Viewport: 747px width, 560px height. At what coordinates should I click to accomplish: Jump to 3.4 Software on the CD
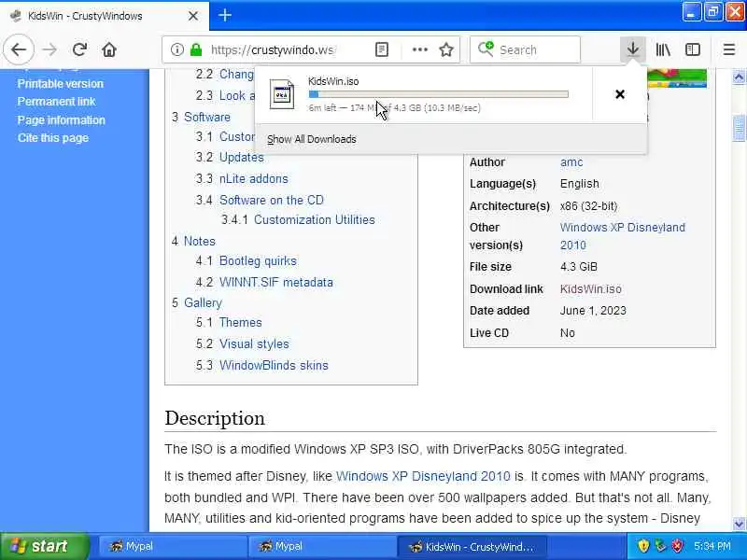[260, 200]
